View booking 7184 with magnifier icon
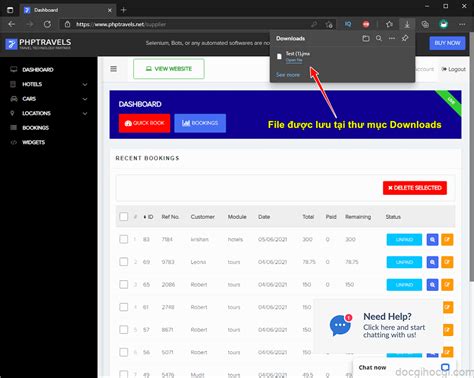Image resolution: width=474 pixels, height=378 pixels. click(432, 239)
